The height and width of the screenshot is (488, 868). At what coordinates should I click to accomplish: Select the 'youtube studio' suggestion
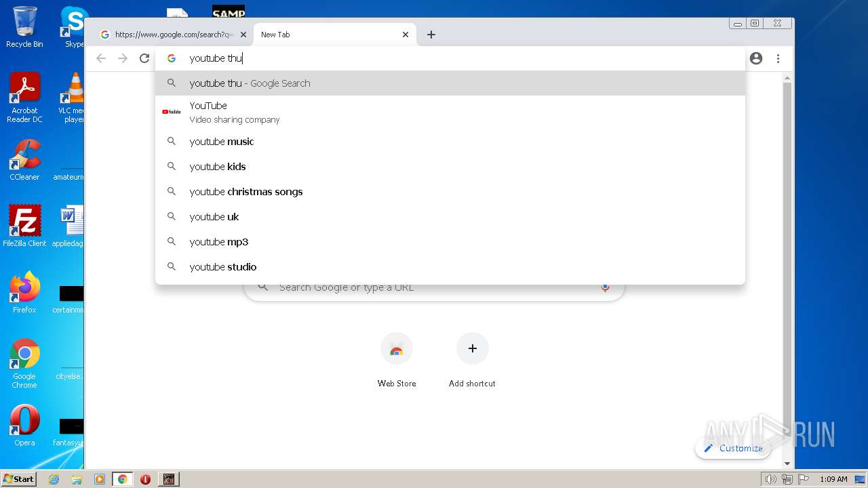[450, 266]
